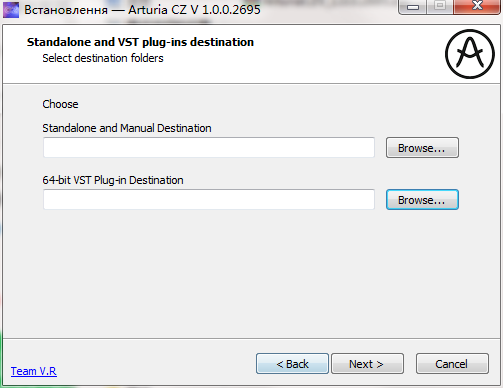This screenshot has height=388, width=503.
Task: Cancel the installation
Action: 452,364
